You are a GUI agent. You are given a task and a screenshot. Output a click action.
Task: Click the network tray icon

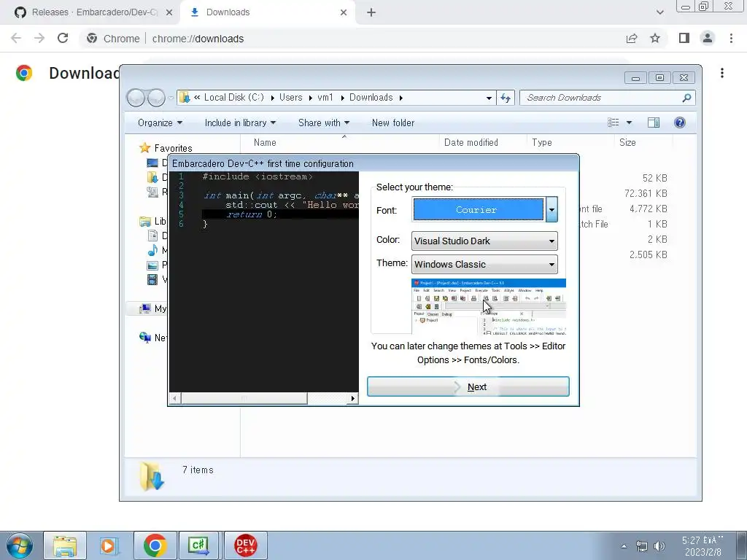click(642, 546)
